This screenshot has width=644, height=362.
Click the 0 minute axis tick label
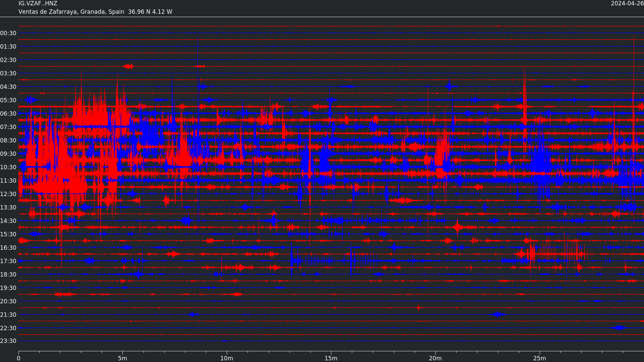(x=18, y=358)
